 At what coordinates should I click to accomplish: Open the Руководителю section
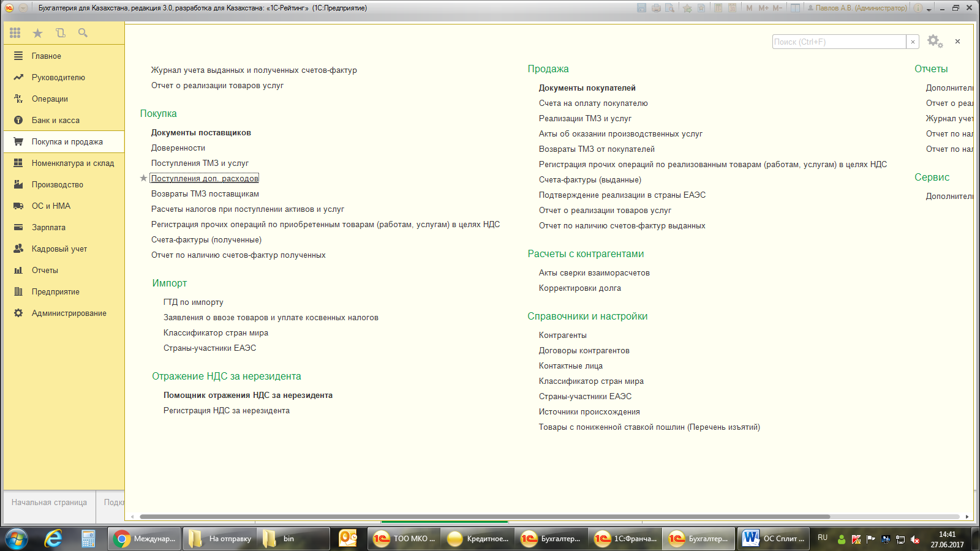(x=64, y=77)
